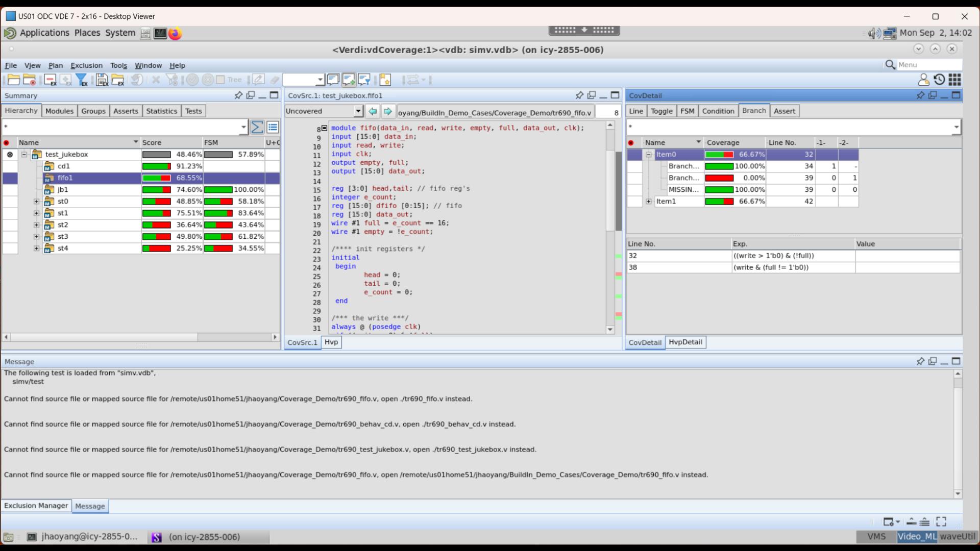Expand the st4 tree node

pyautogui.click(x=36, y=248)
